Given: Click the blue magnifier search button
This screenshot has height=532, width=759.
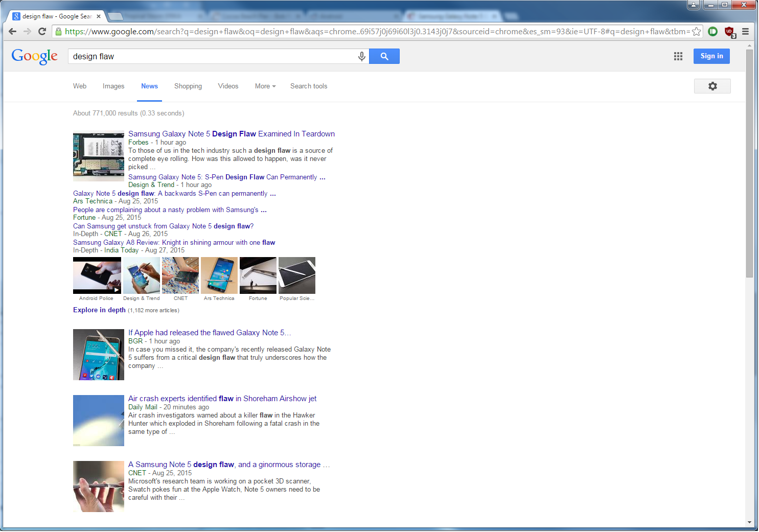Looking at the screenshot, I should [384, 56].
